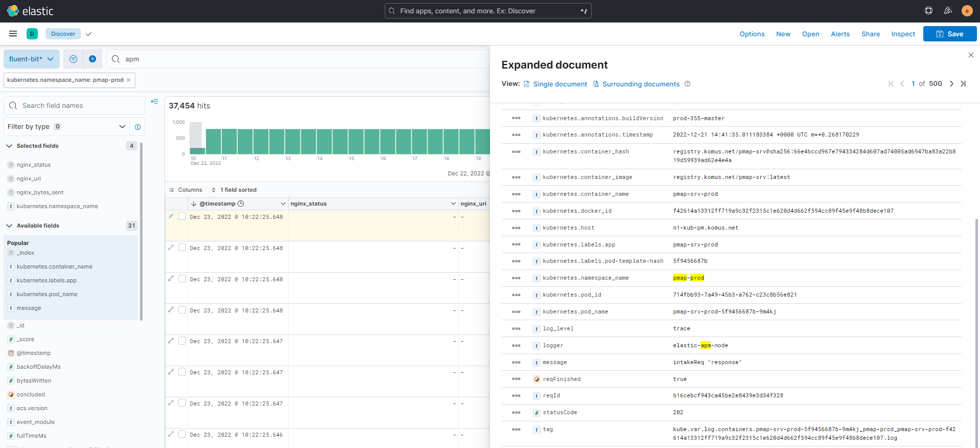Open the Columns selector
The image size is (980, 448).
185,190
